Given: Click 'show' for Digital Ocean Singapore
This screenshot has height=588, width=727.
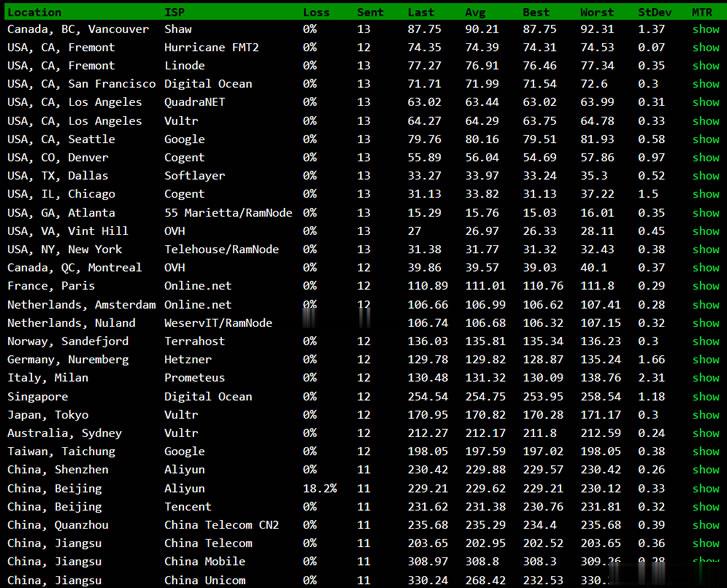Looking at the screenshot, I should (x=706, y=396).
